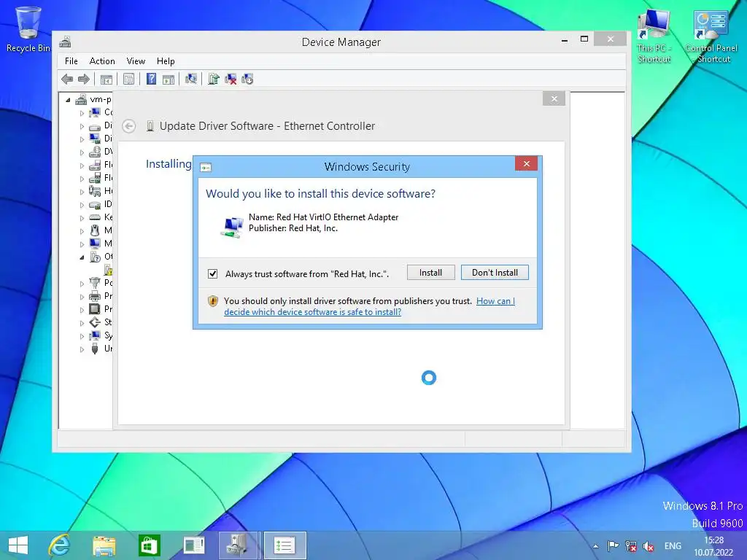Open File Explorer from the taskbar
747x560 pixels.
[104, 545]
